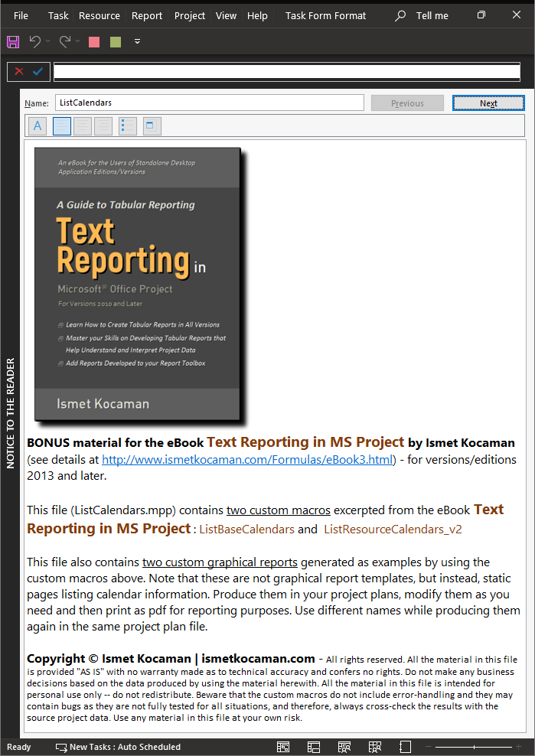Viewport: 535px width, 756px height.
Task: Open the Task ribbon tab
Action: 58,15
